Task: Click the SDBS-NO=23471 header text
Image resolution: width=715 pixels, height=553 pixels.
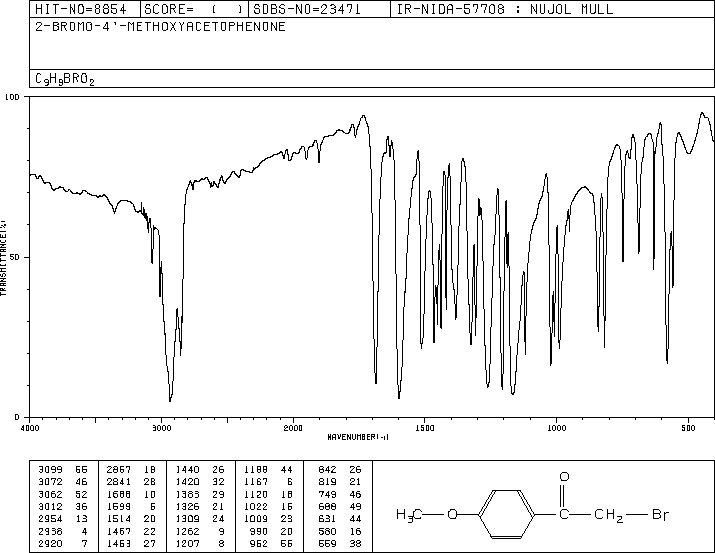Action: click(307, 10)
